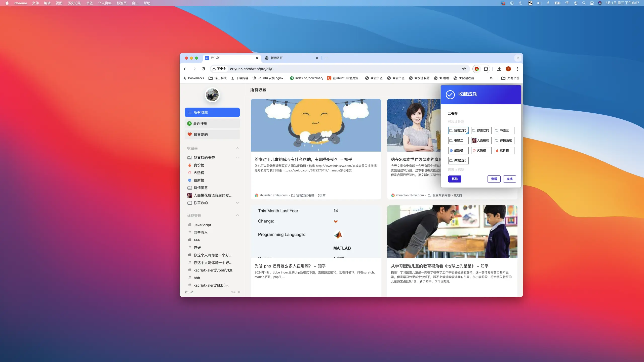Click the user avatar in the sidebar

click(x=212, y=95)
